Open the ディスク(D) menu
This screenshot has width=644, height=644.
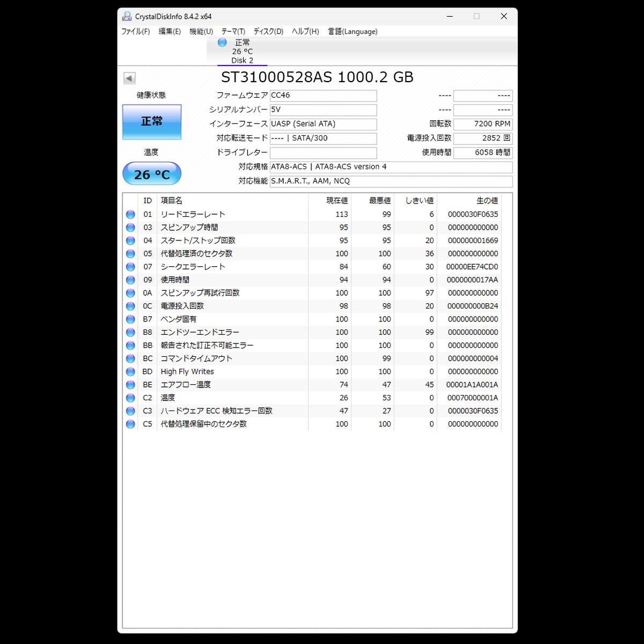click(x=268, y=32)
